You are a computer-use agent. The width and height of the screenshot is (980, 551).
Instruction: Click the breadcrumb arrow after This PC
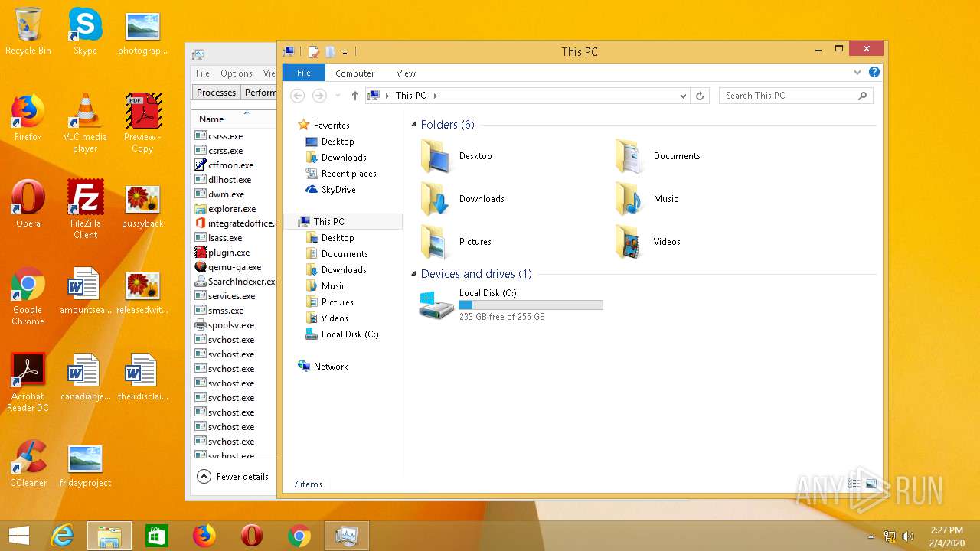(x=436, y=96)
